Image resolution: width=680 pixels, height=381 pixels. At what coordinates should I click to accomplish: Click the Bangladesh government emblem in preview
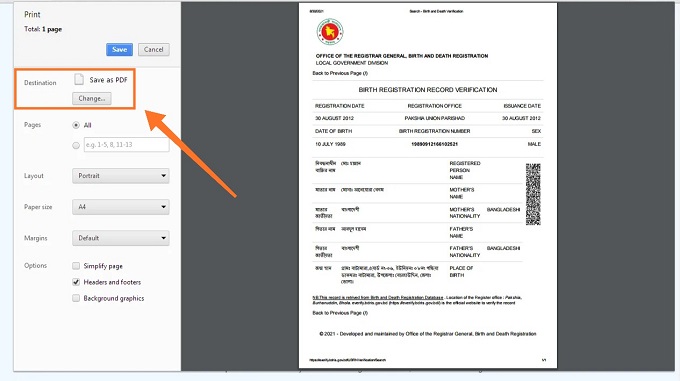pos(330,32)
